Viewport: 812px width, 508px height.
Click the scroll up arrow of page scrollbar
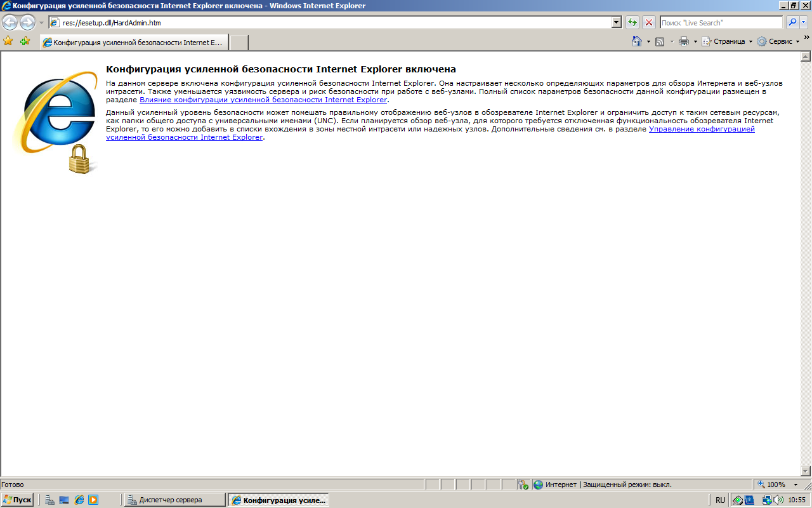(x=806, y=57)
